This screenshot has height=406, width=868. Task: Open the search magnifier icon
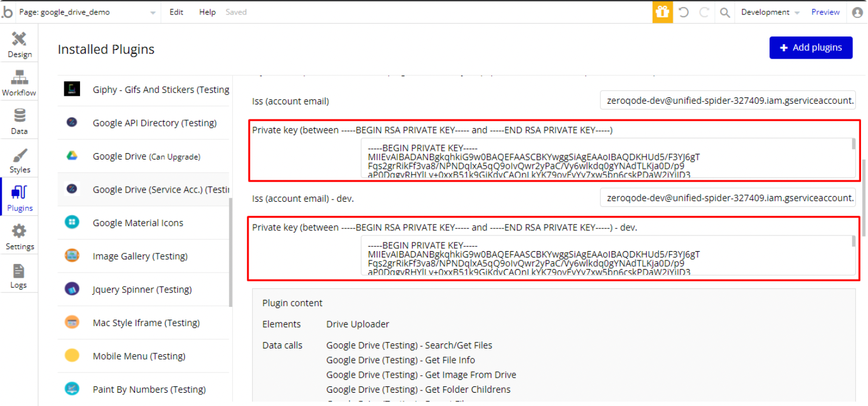(x=725, y=12)
